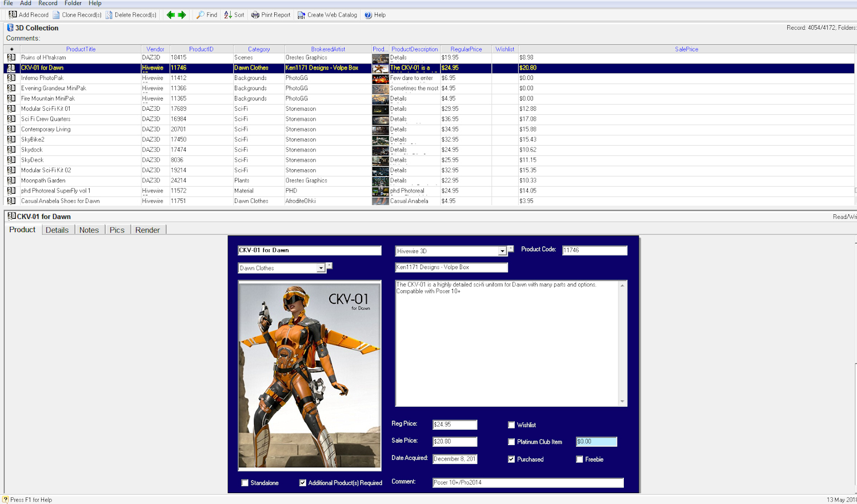857x504 pixels.
Task: Go to previous record with green left arrow
Action: coord(170,15)
